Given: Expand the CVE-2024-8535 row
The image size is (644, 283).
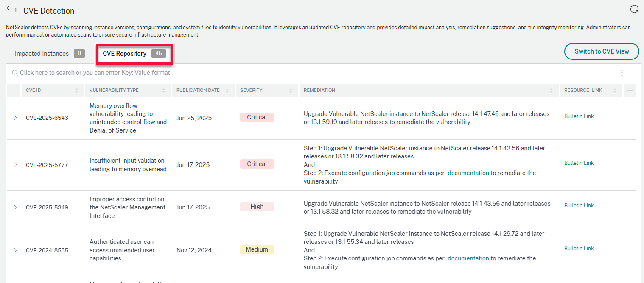Looking at the screenshot, I should [x=15, y=250].
